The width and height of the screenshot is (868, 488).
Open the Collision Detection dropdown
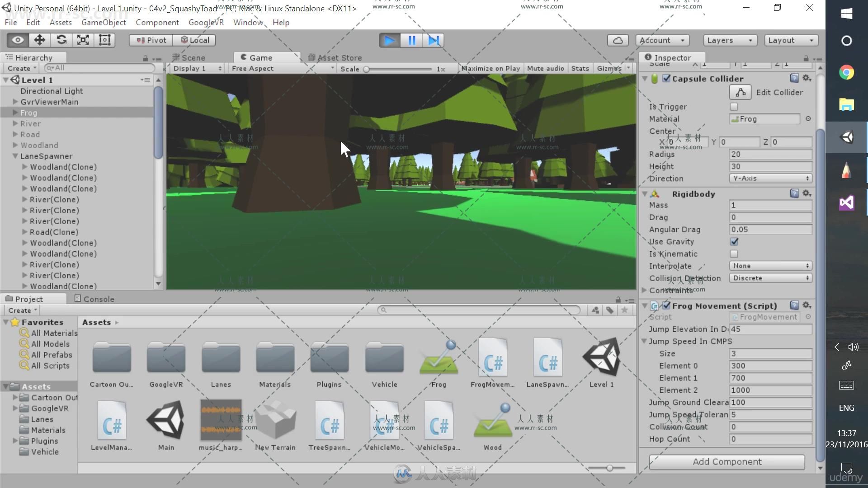pos(770,278)
